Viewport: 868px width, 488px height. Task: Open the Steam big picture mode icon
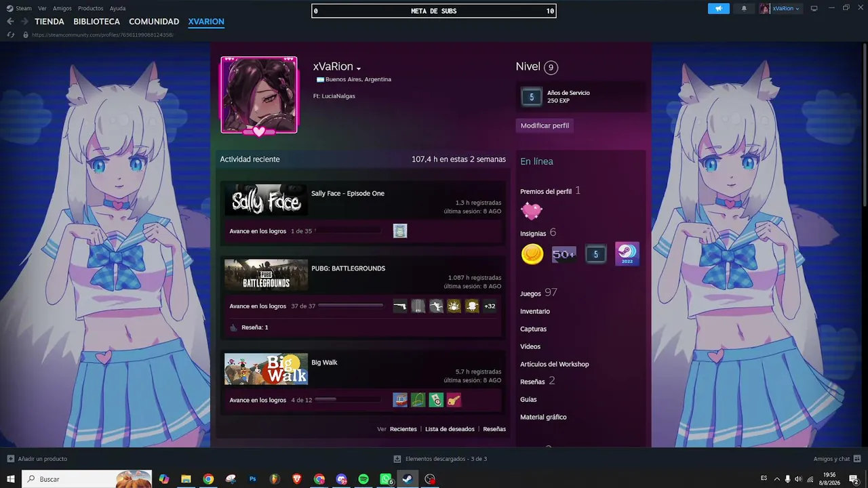click(x=814, y=9)
